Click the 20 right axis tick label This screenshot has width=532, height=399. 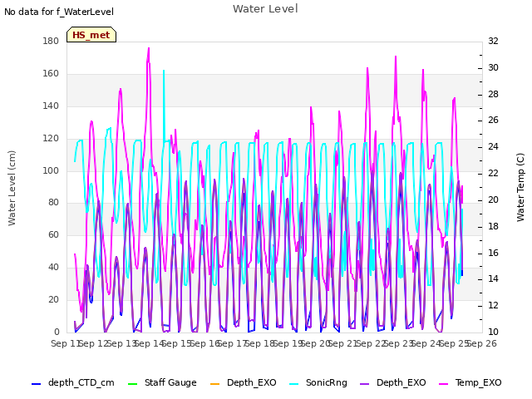pyautogui.click(x=493, y=199)
